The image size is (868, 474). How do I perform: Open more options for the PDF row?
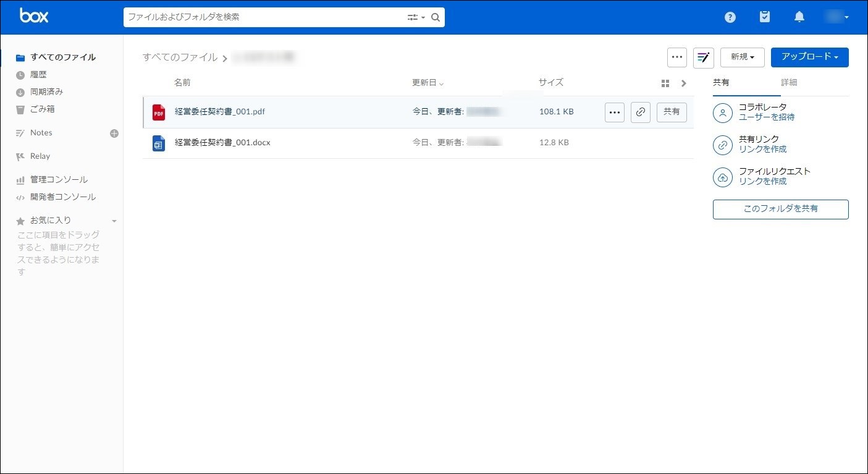pos(615,112)
